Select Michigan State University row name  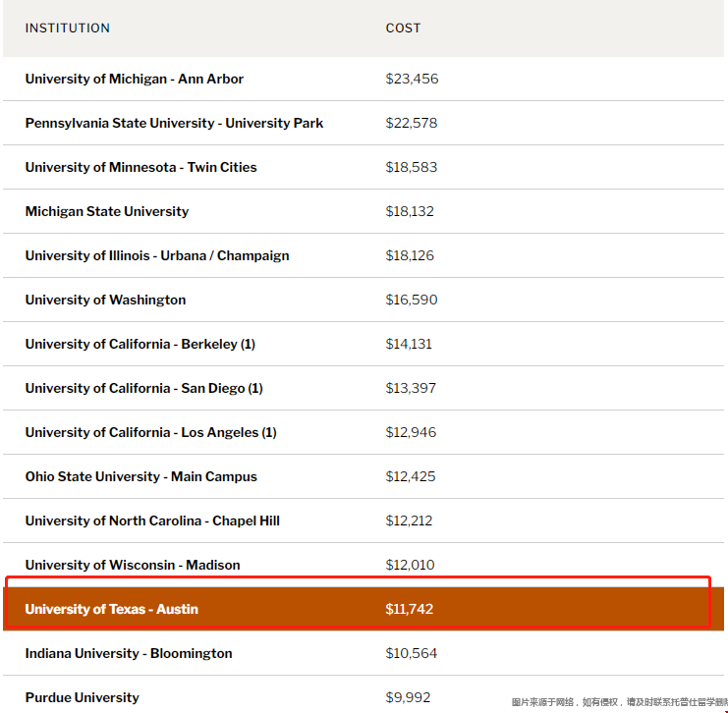click(x=107, y=212)
